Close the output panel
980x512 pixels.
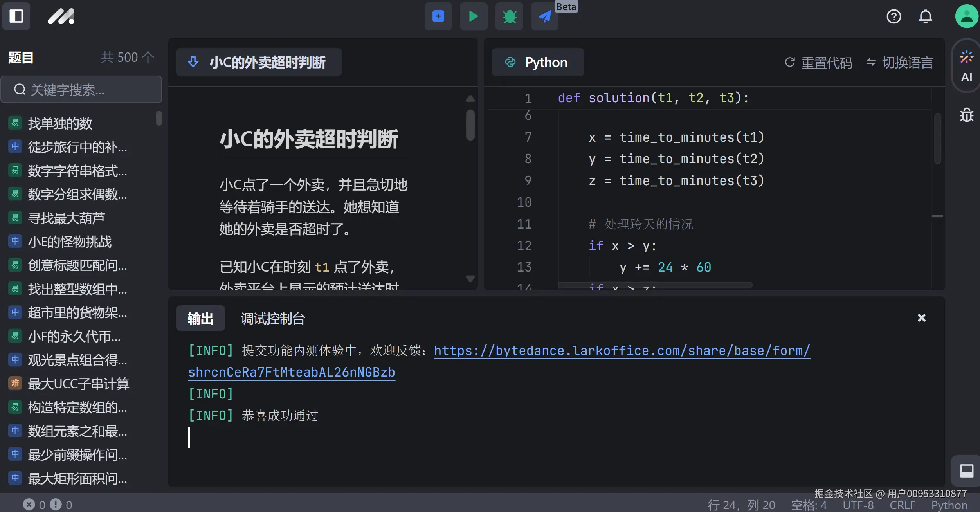pos(922,318)
